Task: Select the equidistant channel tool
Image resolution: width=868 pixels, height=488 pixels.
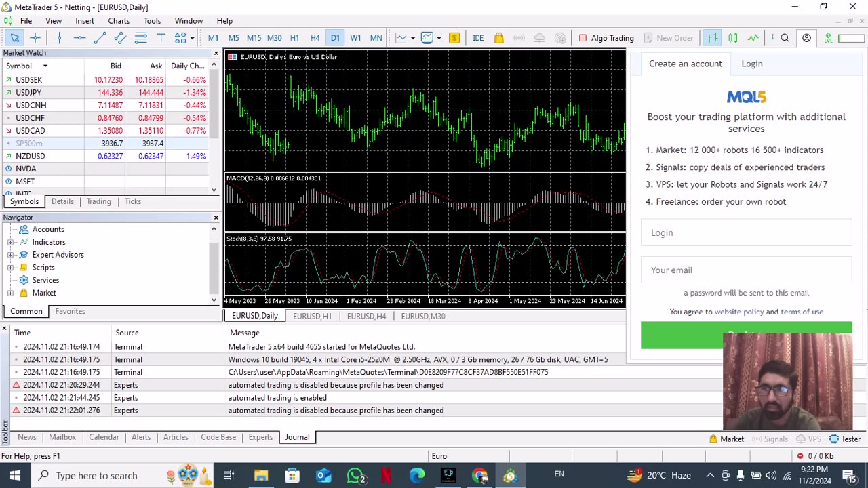Action: click(x=120, y=38)
